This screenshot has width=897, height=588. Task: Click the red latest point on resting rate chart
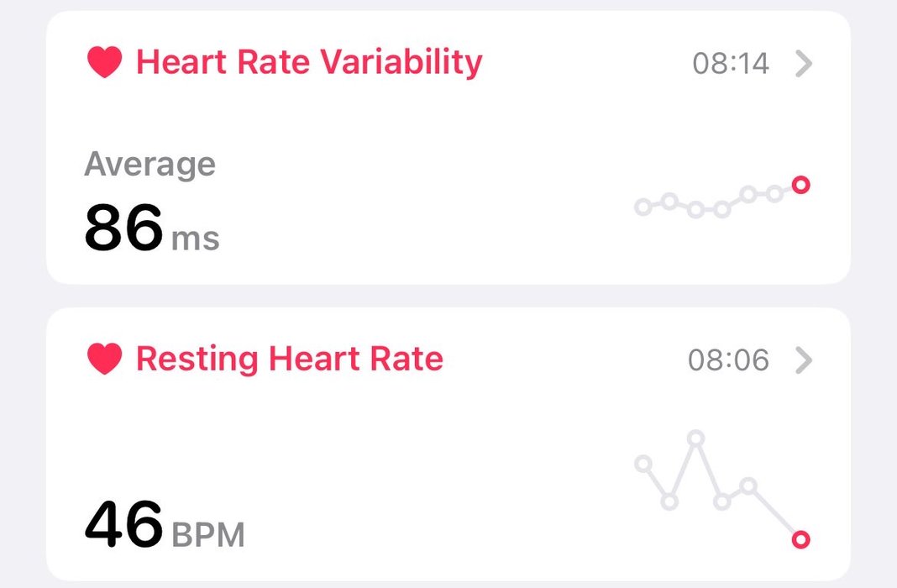pos(801,539)
